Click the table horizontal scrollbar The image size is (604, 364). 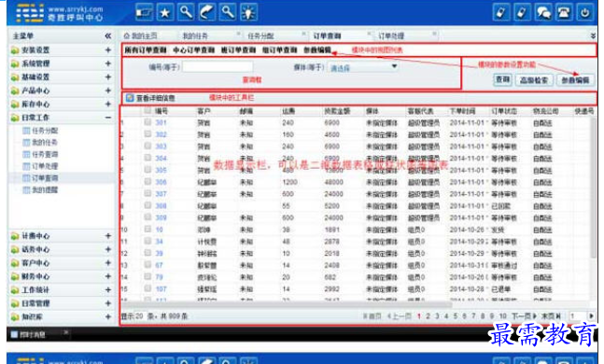[287, 304]
